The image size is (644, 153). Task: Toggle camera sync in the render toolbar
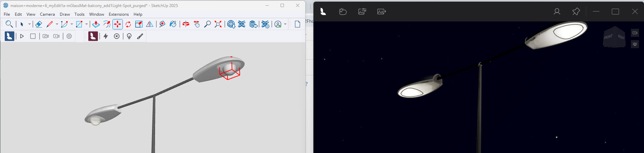click(x=46, y=36)
